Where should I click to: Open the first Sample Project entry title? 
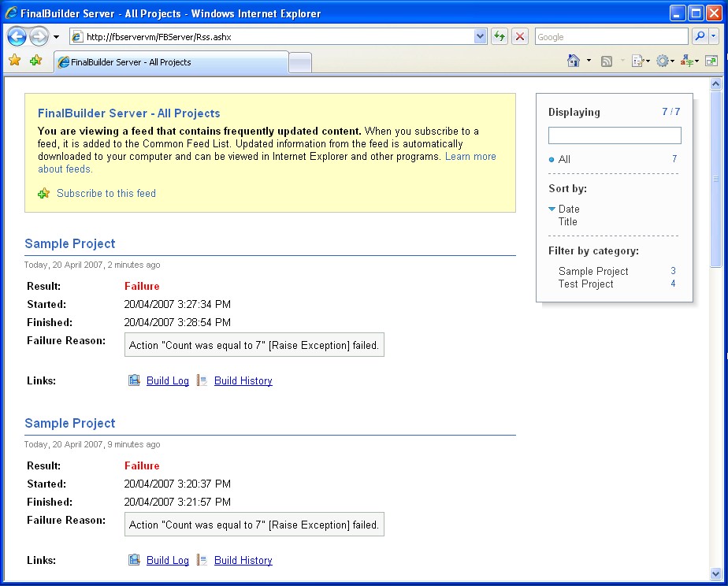point(69,243)
